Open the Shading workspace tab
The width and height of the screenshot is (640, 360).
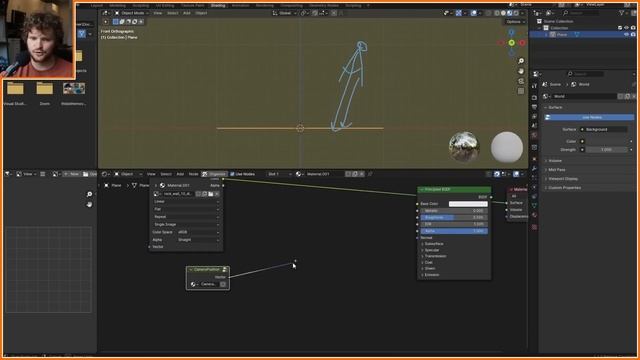point(218,5)
